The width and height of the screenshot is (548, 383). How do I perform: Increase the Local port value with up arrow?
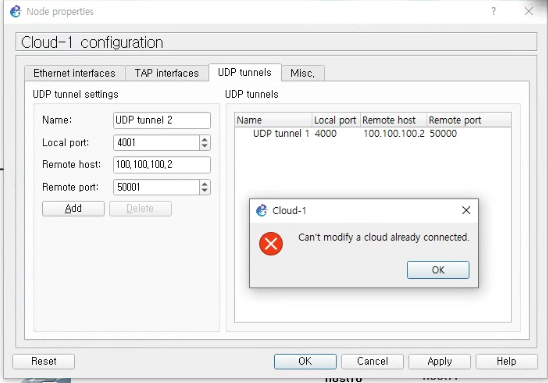click(205, 139)
